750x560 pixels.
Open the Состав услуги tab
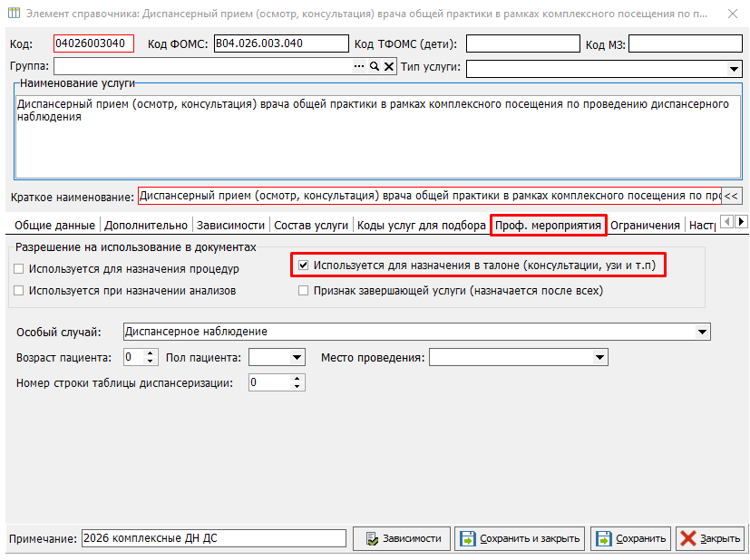pyautogui.click(x=311, y=226)
